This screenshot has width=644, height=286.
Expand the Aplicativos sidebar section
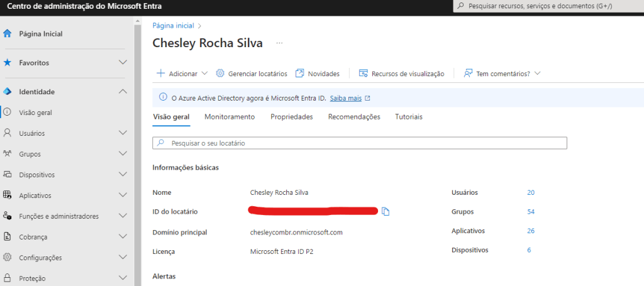[123, 195]
